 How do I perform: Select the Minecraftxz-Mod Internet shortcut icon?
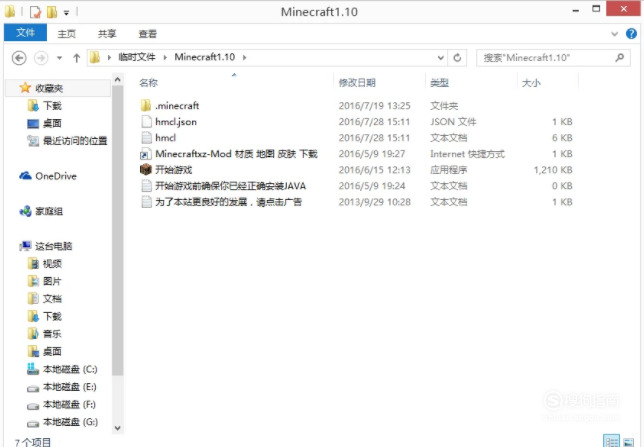click(146, 154)
